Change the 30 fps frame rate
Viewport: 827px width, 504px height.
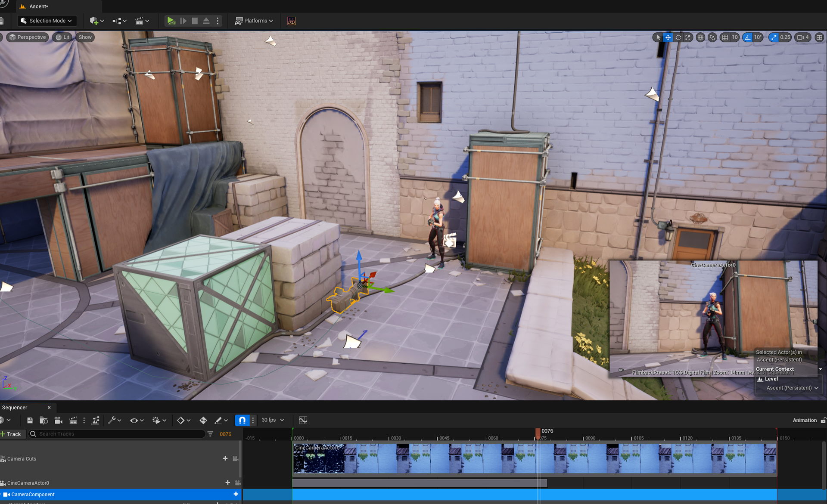tap(273, 420)
